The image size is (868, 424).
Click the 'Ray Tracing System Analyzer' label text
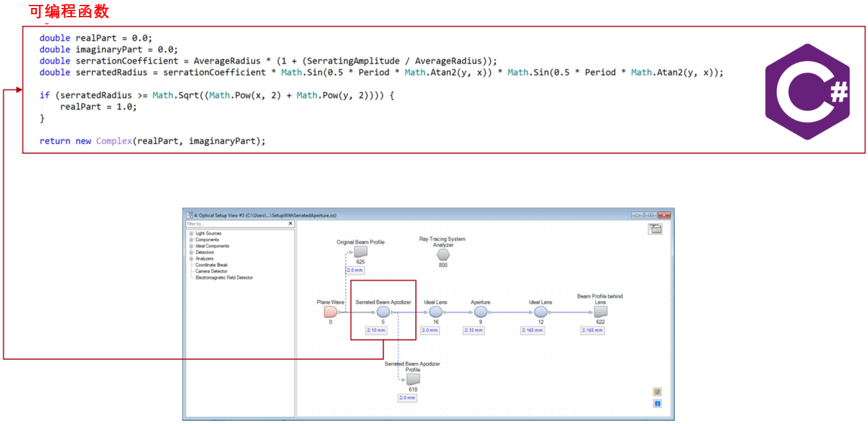(x=442, y=242)
